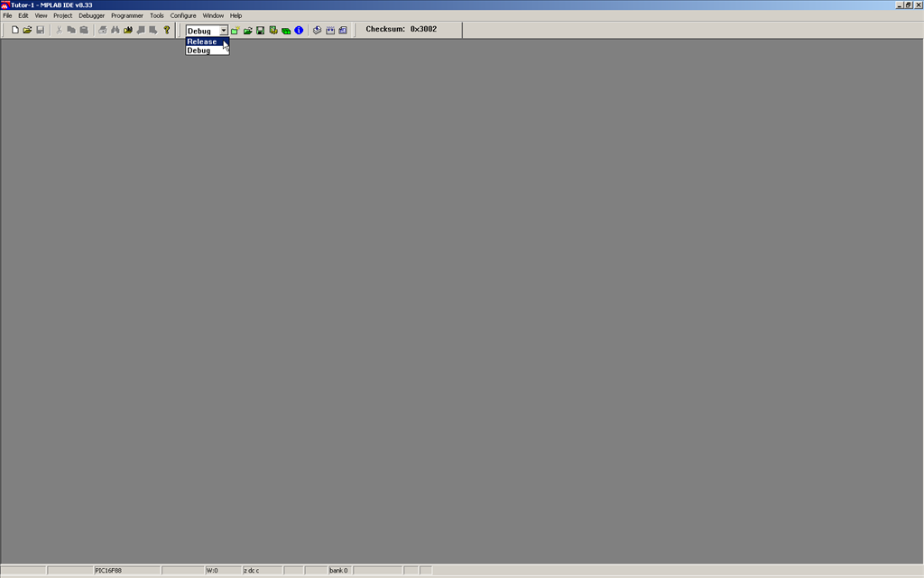The height and width of the screenshot is (578, 924).
Task: Select Release from the dropdown list
Action: click(x=202, y=42)
